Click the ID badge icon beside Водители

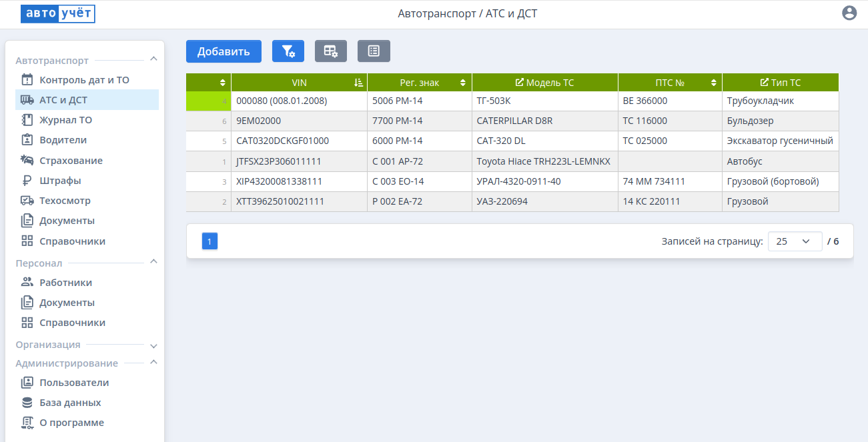[27, 140]
